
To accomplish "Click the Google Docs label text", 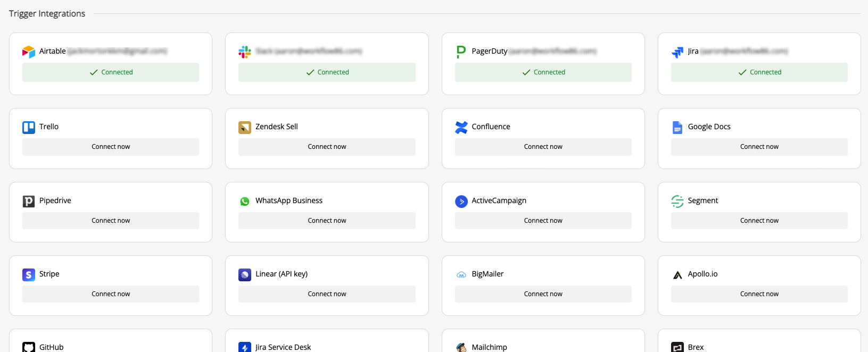I will [709, 127].
